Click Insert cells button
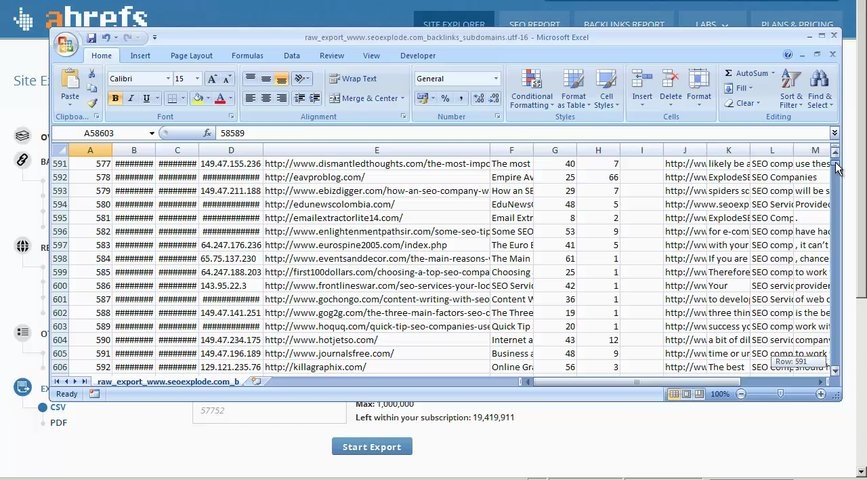This screenshot has height=480, width=867. coord(642,87)
